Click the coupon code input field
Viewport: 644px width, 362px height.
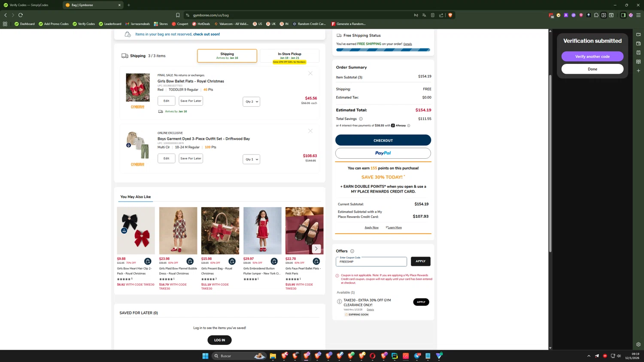(371, 261)
